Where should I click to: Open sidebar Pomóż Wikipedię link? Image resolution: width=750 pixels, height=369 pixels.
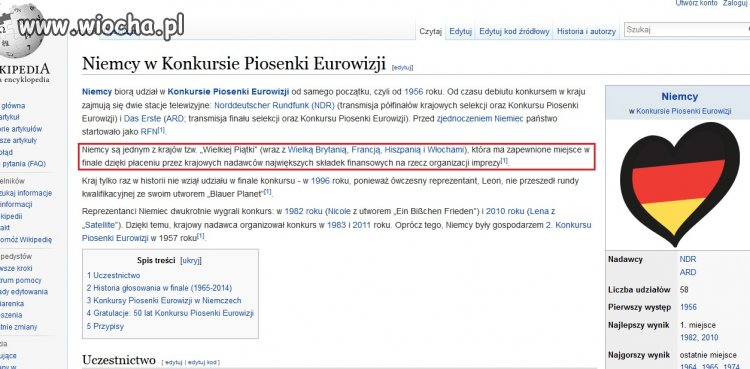tap(26, 240)
